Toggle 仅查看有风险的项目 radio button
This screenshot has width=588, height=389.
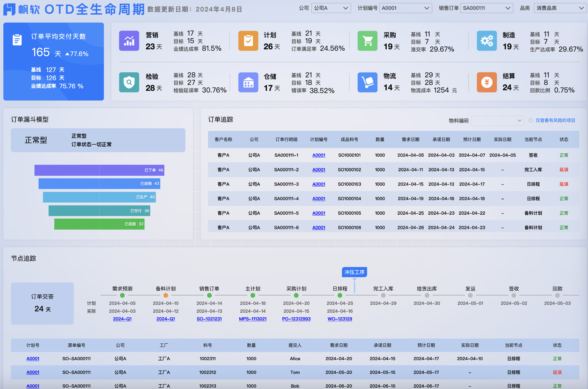coord(530,121)
